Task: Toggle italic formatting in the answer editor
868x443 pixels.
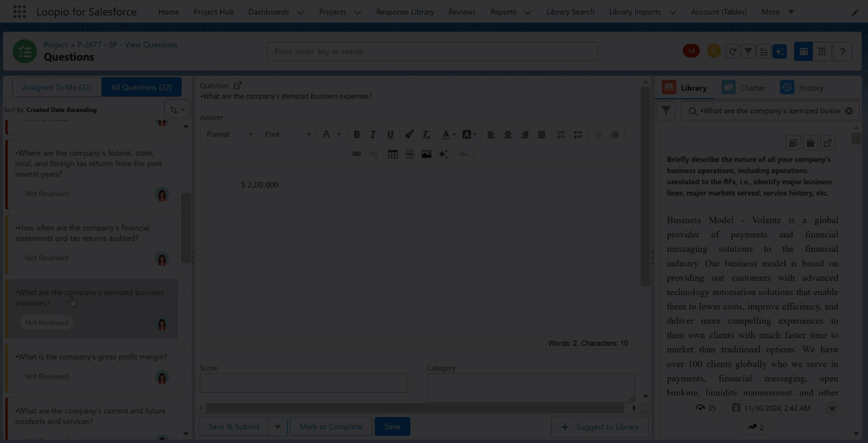Action: tap(373, 134)
